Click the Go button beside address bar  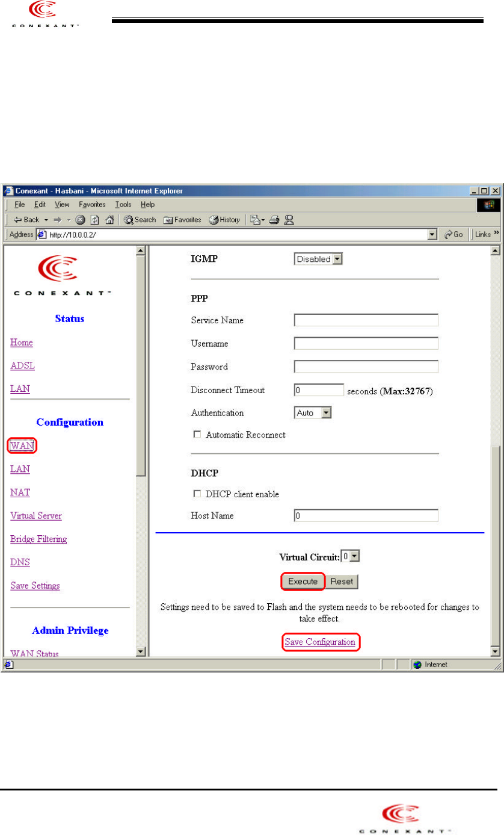(x=453, y=235)
